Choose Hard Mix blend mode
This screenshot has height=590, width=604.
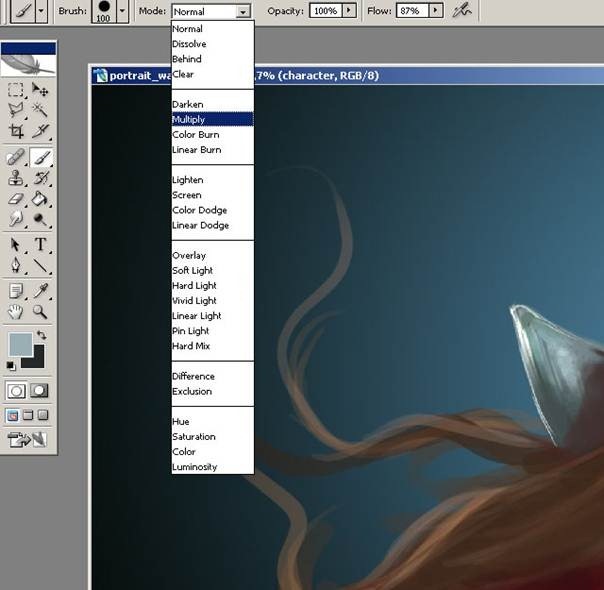pos(213,346)
